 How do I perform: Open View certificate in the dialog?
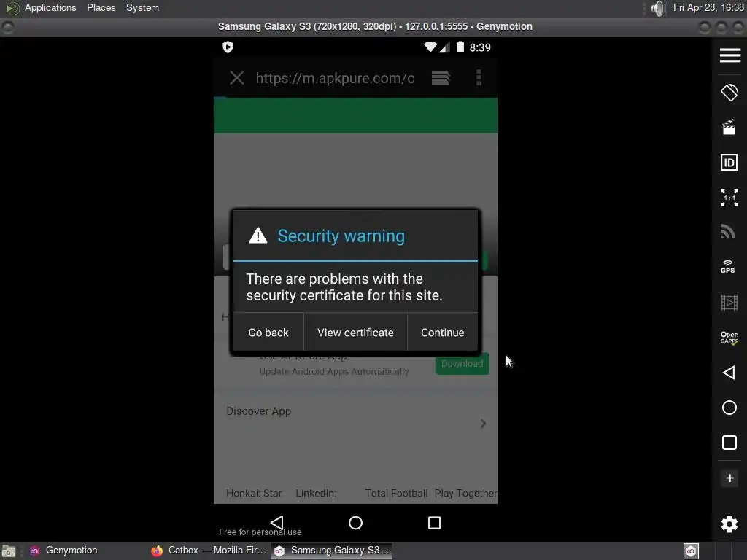pos(355,332)
